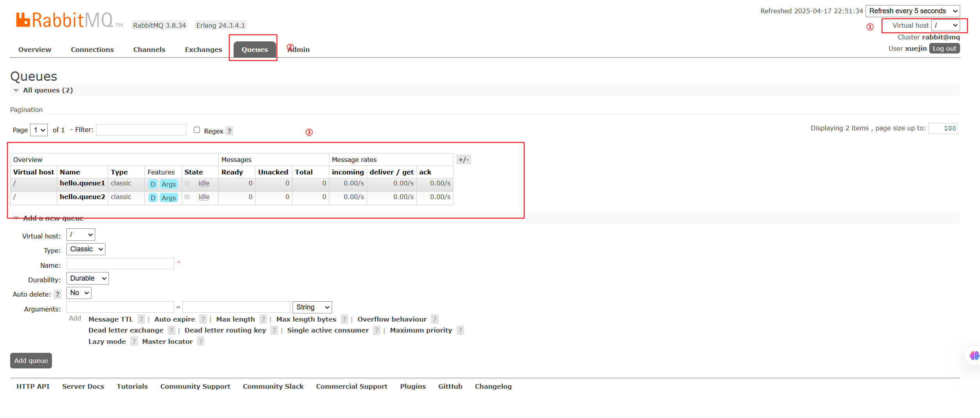
Task: Open the hello.queue2 queue link
Action: 82,197
